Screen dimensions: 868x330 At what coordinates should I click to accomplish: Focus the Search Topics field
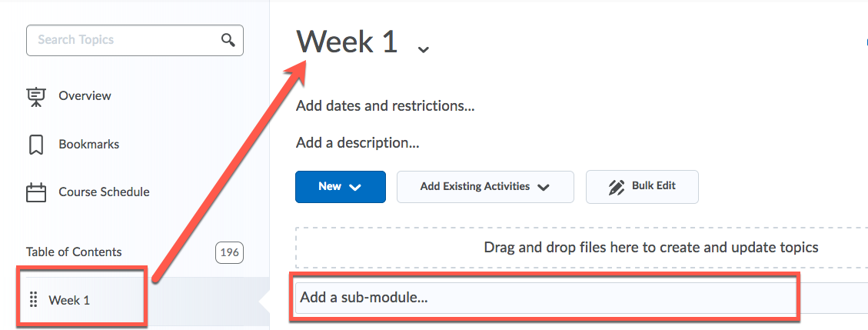coord(123,40)
